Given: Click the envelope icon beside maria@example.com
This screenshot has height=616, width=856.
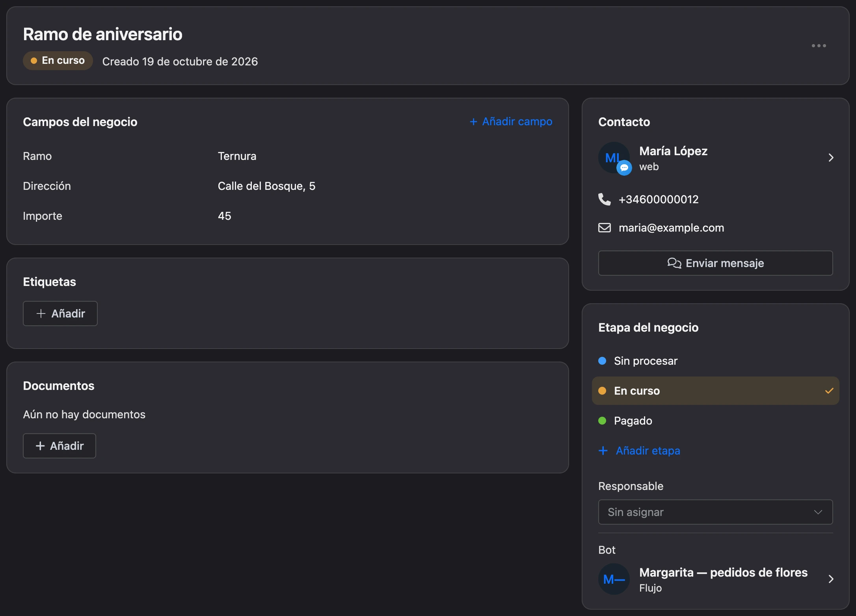Looking at the screenshot, I should [604, 228].
